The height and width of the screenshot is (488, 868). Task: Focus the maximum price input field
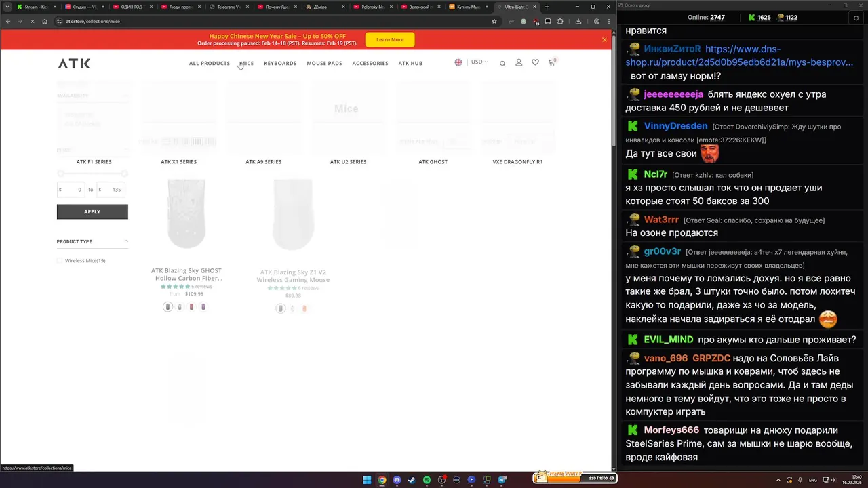[x=111, y=190]
